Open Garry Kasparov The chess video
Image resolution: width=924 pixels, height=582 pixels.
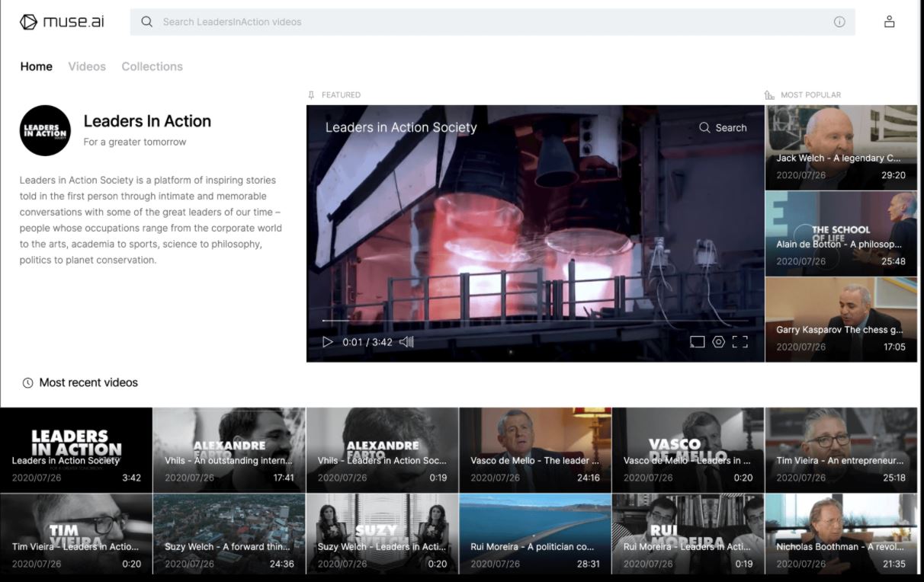click(x=841, y=319)
